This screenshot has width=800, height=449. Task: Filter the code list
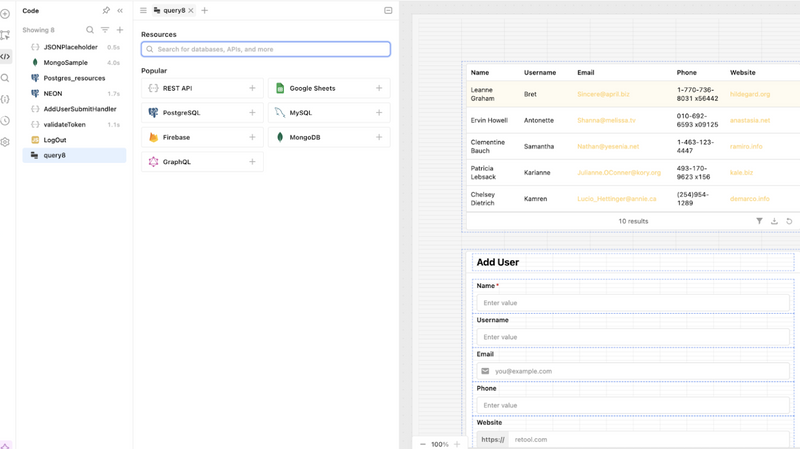(x=105, y=30)
